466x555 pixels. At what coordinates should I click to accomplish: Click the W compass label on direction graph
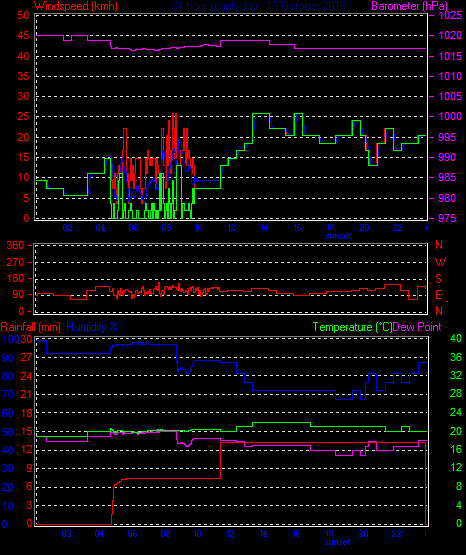coord(440,262)
